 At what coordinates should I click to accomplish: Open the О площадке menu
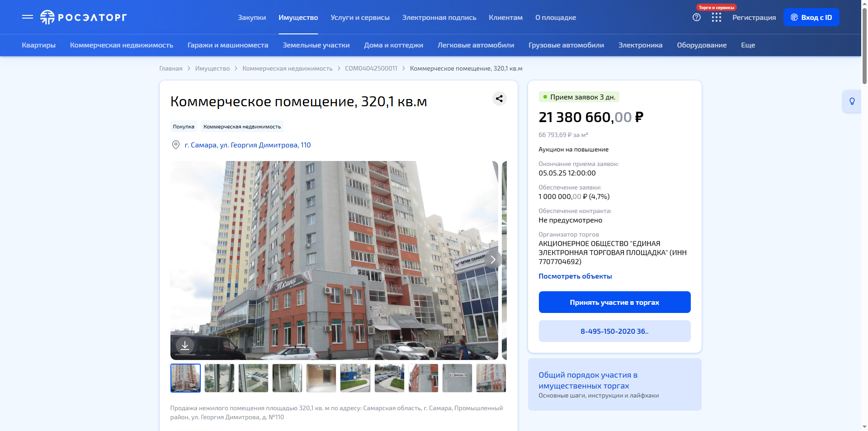(556, 18)
